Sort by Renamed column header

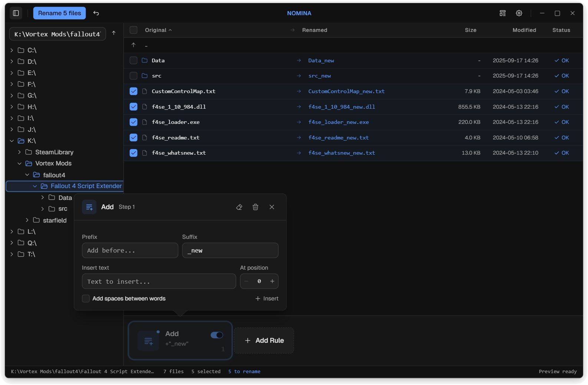(314, 30)
